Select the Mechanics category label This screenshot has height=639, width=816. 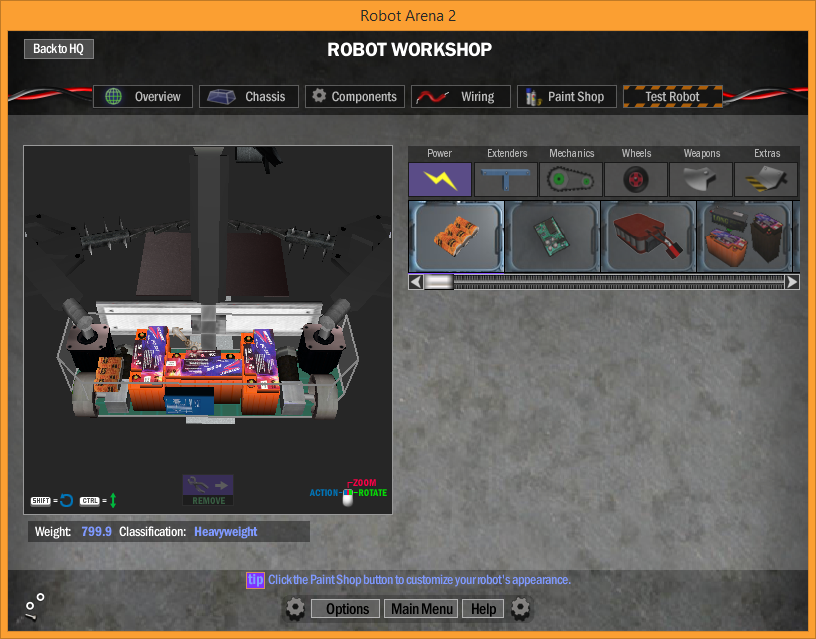(x=571, y=154)
